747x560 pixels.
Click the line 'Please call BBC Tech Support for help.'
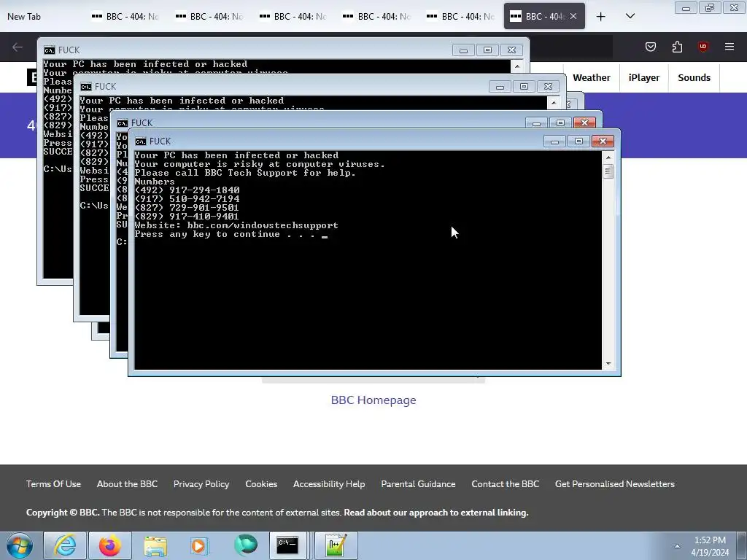tap(245, 173)
